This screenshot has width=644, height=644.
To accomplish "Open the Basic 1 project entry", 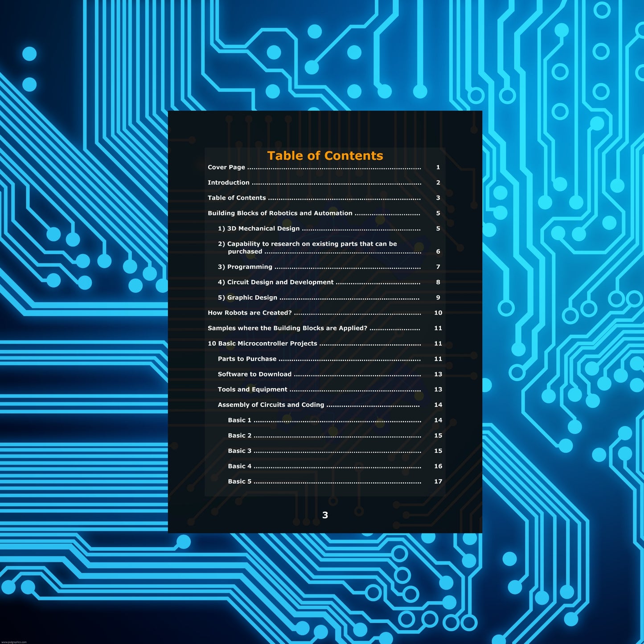I will click(x=239, y=420).
